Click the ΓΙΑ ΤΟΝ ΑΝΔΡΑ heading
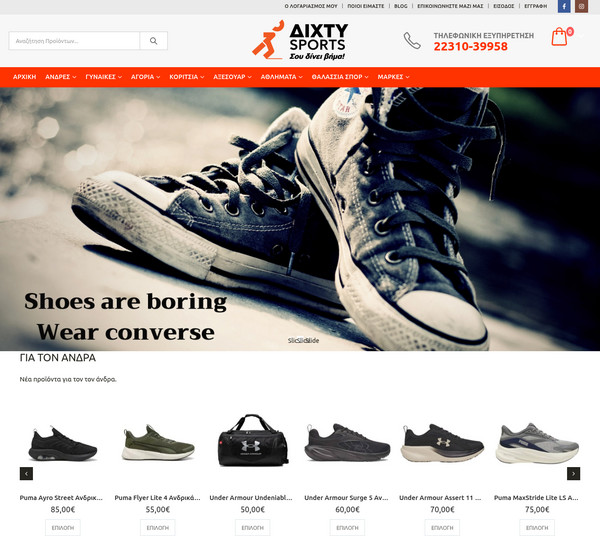 pyautogui.click(x=57, y=358)
